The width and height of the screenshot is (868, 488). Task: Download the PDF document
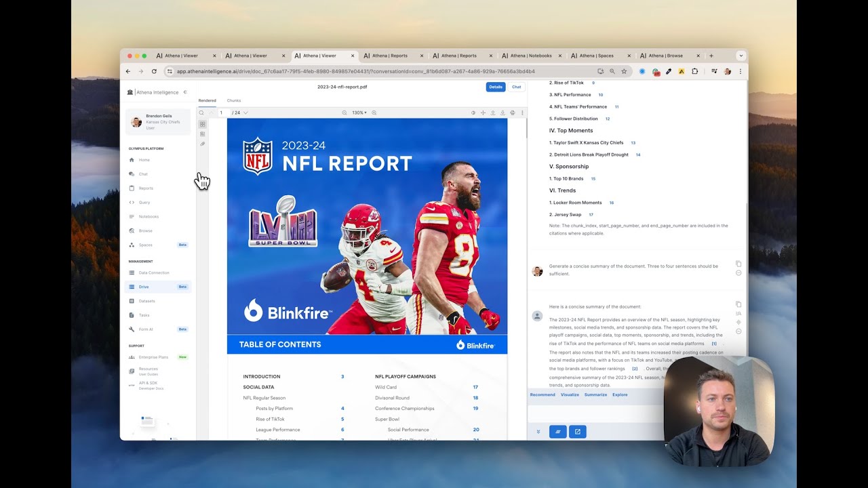pos(502,113)
